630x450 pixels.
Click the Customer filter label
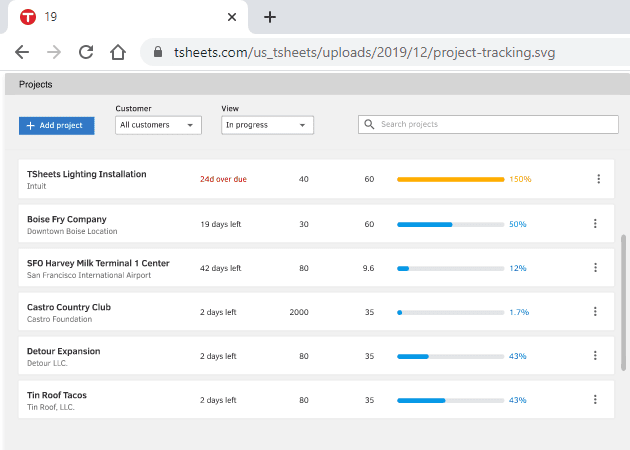(x=133, y=108)
